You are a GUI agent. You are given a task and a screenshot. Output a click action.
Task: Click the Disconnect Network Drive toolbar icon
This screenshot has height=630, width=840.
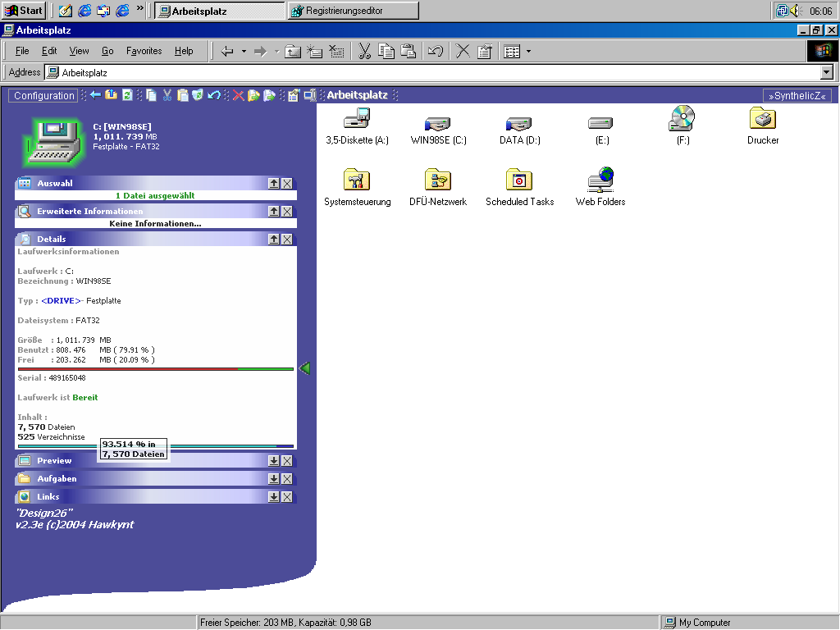[x=336, y=52]
